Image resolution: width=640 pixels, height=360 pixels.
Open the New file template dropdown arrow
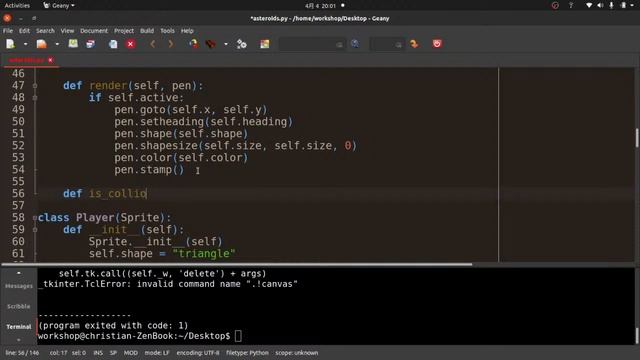point(25,44)
